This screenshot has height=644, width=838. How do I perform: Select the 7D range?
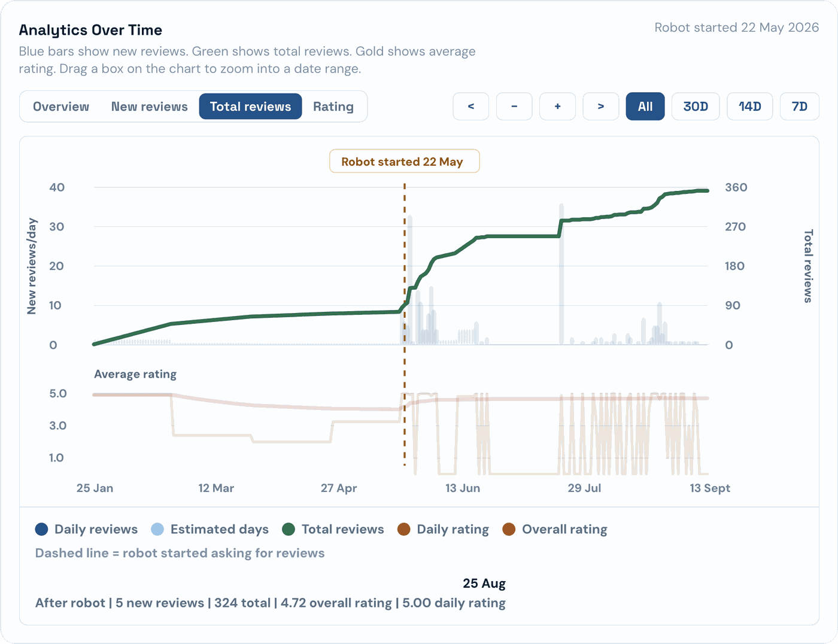tap(800, 107)
